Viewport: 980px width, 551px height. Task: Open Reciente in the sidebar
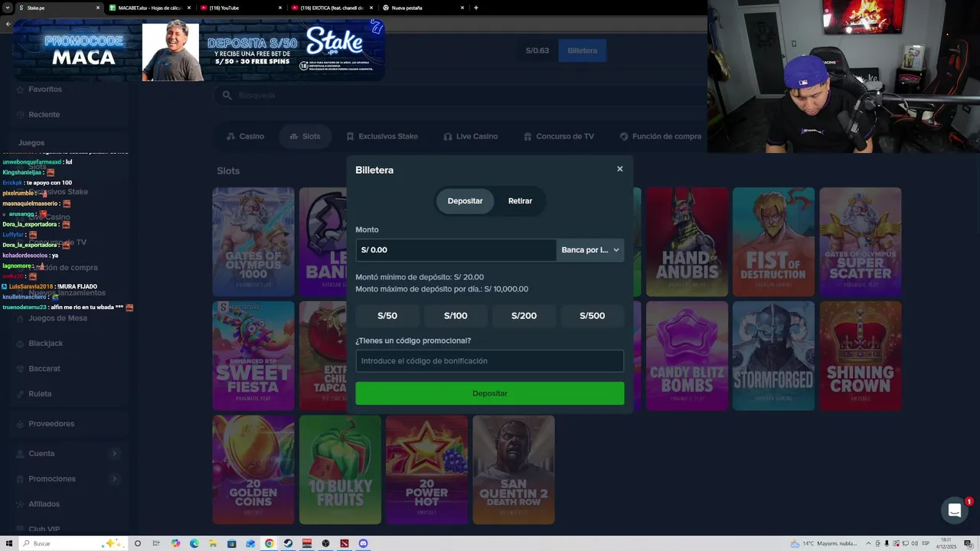coord(44,115)
